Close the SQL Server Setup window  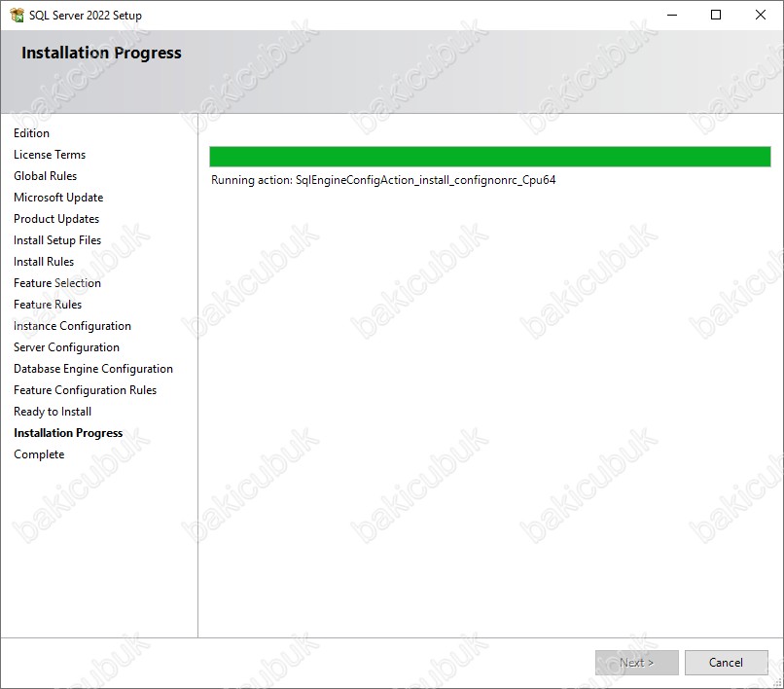(x=761, y=15)
